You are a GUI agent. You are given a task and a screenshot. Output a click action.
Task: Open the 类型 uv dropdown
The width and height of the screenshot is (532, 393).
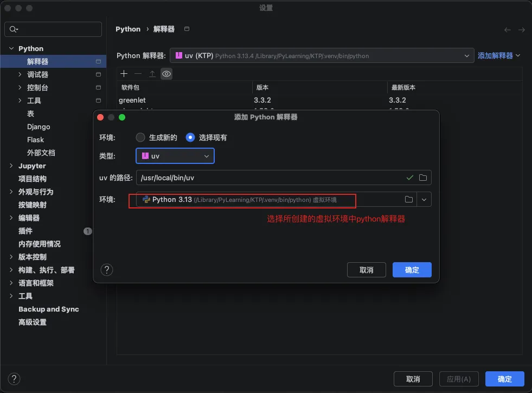[175, 156]
